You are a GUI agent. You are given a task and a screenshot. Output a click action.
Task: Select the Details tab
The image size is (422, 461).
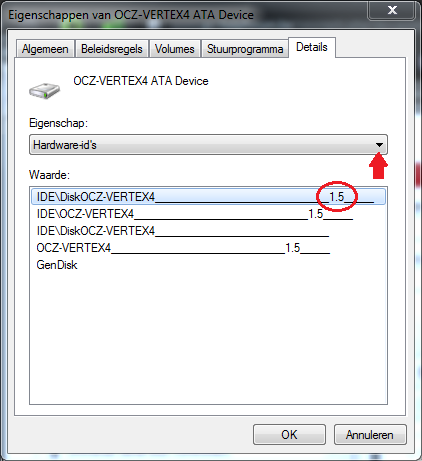[312, 47]
